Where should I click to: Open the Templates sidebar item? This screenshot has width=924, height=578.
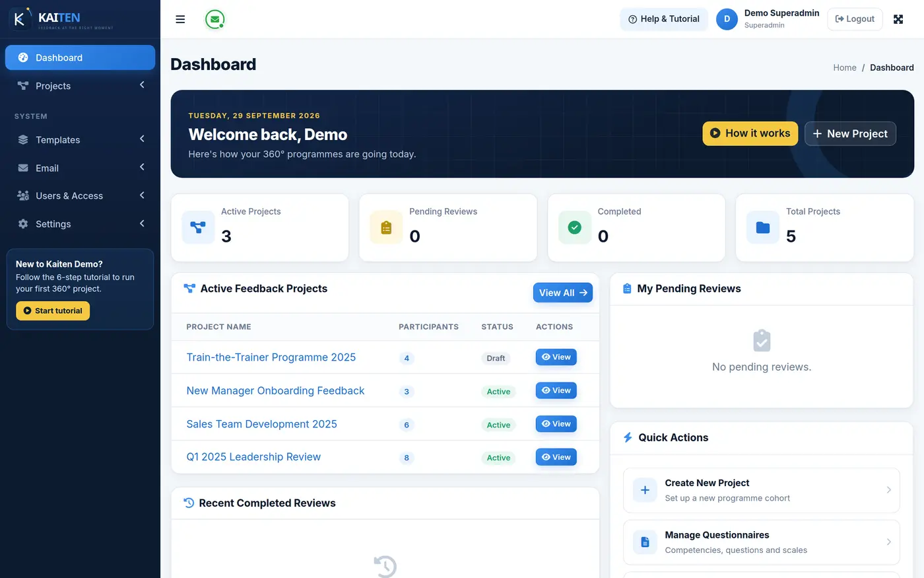click(80, 139)
